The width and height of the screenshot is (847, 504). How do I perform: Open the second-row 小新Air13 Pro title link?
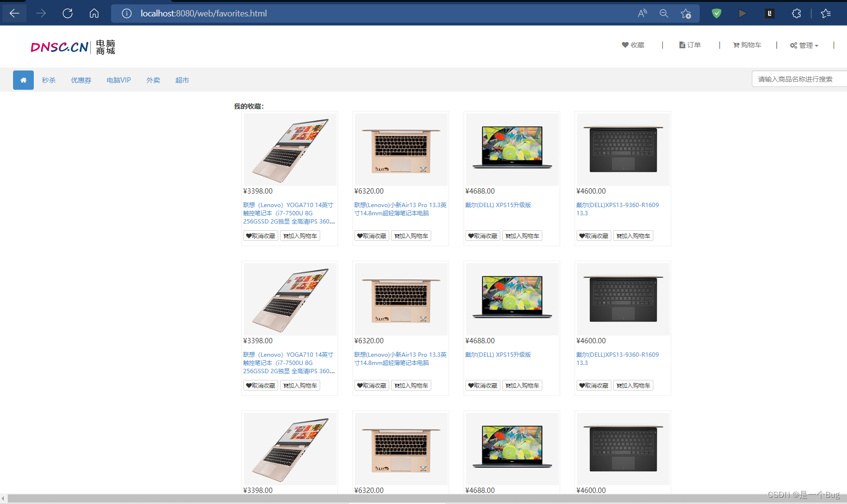coord(400,359)
